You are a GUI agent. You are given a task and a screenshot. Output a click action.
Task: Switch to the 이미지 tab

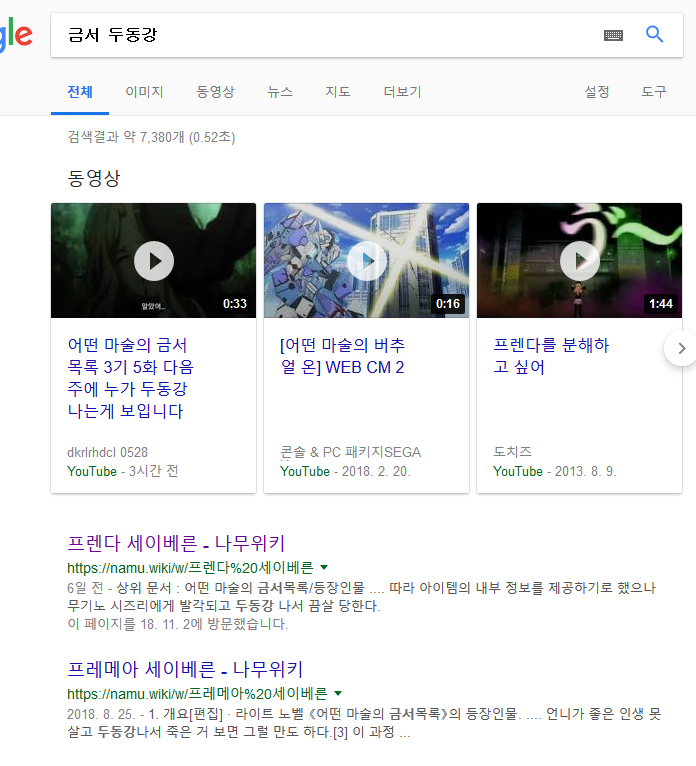(x=144, y=92)
